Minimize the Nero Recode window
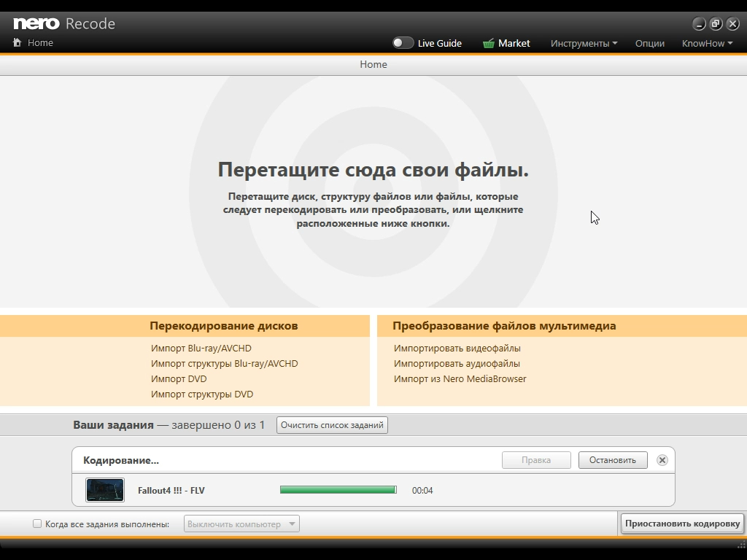747x560 pixels. pos(699,24)
